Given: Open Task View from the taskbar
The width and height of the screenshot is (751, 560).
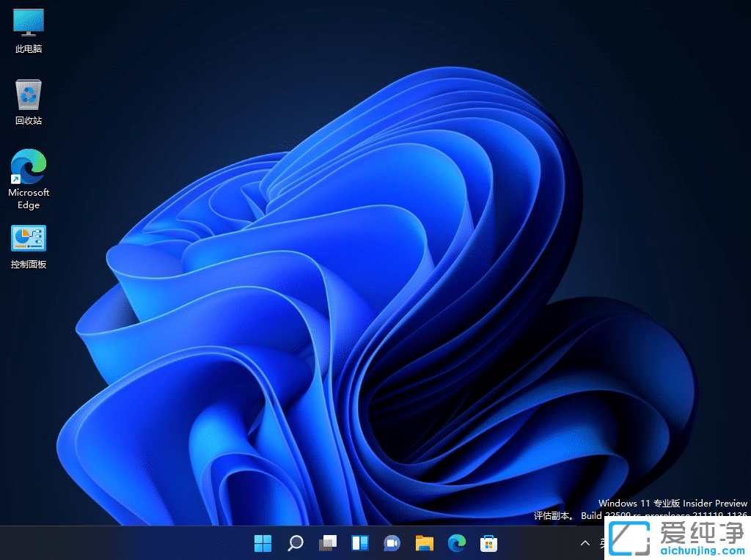Looking at the screenshot, I should point(327,543).
